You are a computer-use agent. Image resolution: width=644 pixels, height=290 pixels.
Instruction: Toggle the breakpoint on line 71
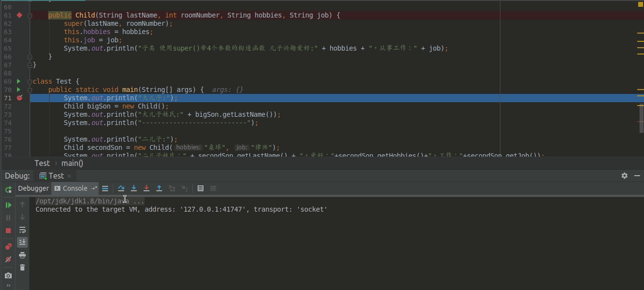(19, 98)
